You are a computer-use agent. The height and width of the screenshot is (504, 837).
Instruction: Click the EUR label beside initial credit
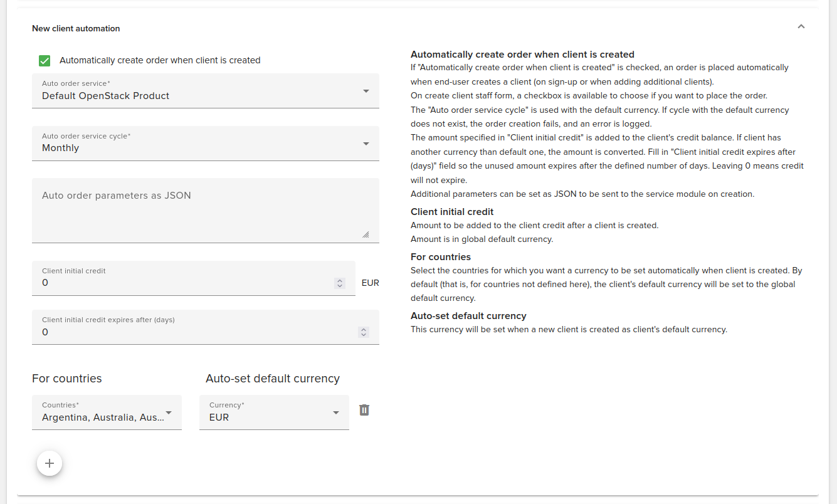click(x=370, y=283)
